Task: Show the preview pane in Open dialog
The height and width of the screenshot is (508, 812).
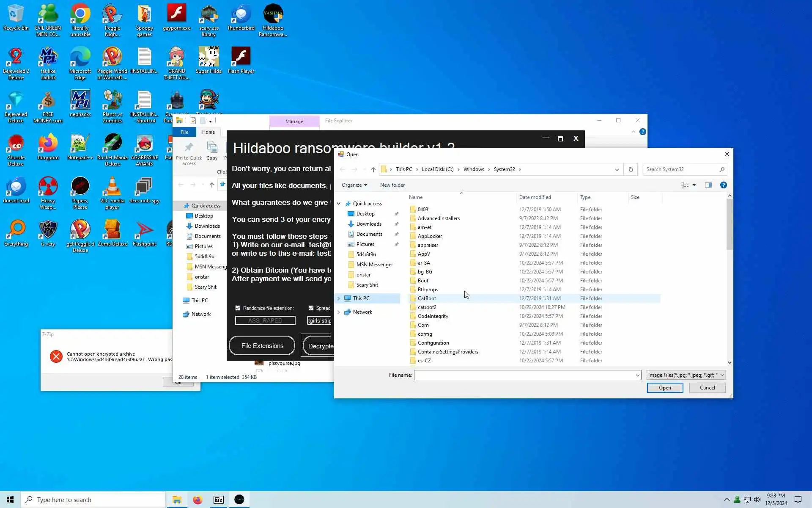Action: pyautogui.click(x=708, y=185)
